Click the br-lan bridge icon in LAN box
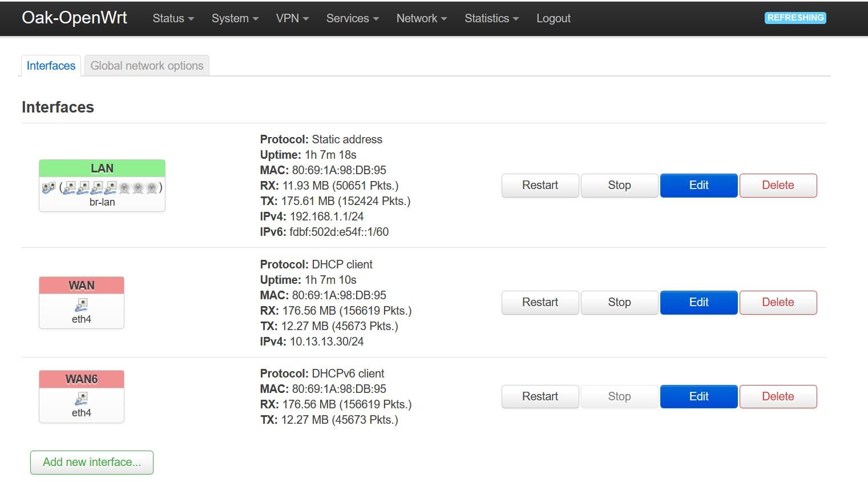868x482 pixels. pyautogui.click(x=49, y=187)
